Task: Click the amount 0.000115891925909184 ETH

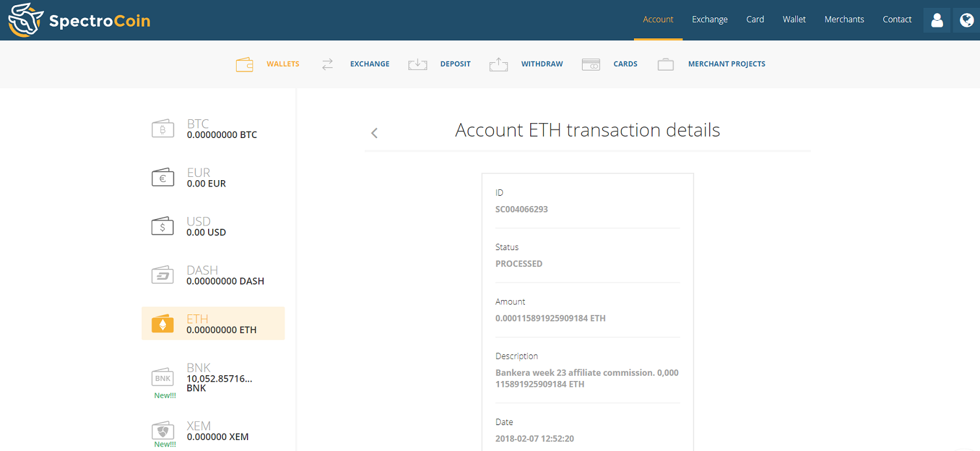Action: point(550,318)
